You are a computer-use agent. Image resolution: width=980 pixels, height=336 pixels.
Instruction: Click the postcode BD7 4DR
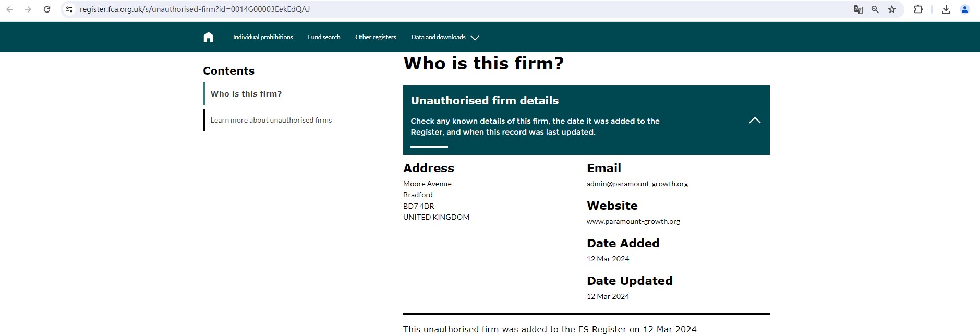click(419, 206)
